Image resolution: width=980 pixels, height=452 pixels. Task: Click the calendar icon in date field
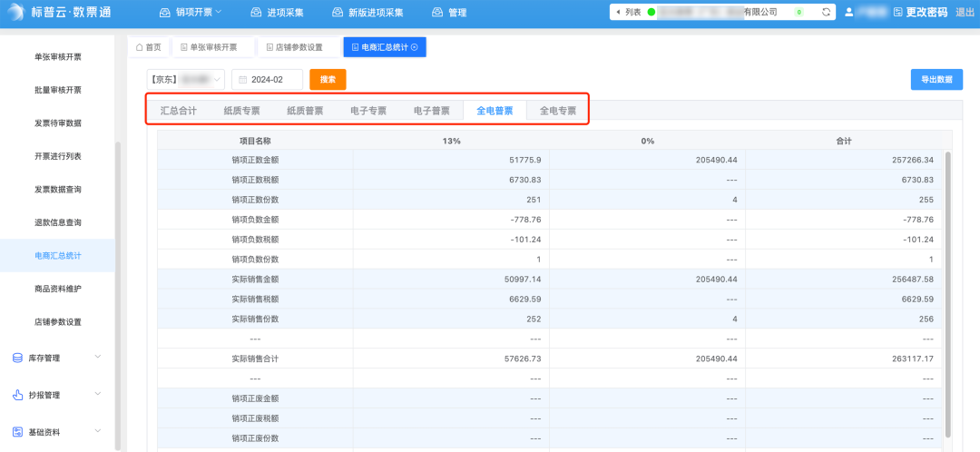point(242,79)
